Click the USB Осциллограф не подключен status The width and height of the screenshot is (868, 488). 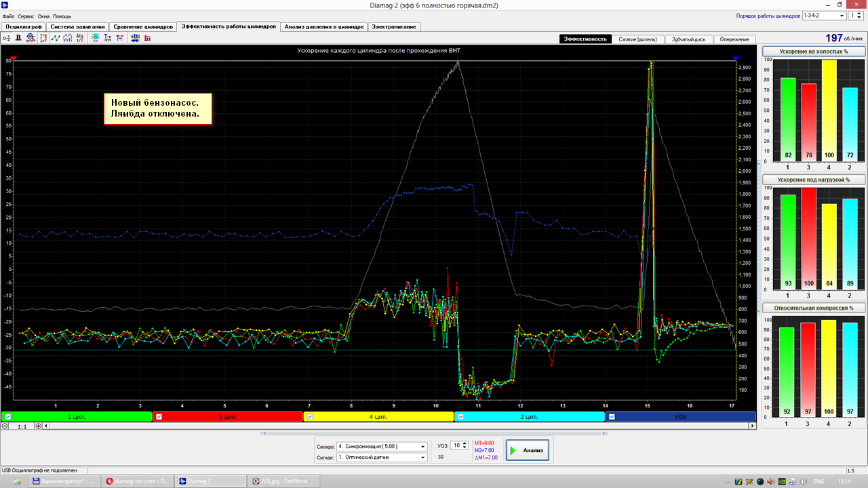(x=39, y=470)
